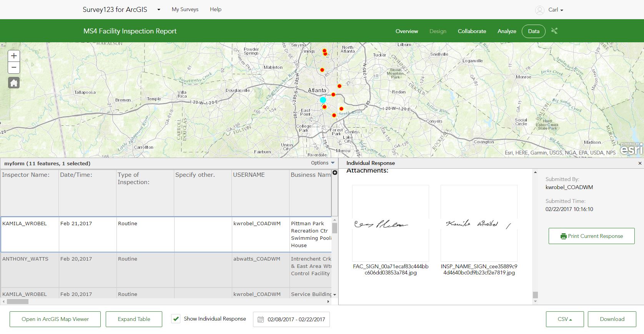Click the 'Specify other.' column header
The image size is (644, 334).
point(203,193)
